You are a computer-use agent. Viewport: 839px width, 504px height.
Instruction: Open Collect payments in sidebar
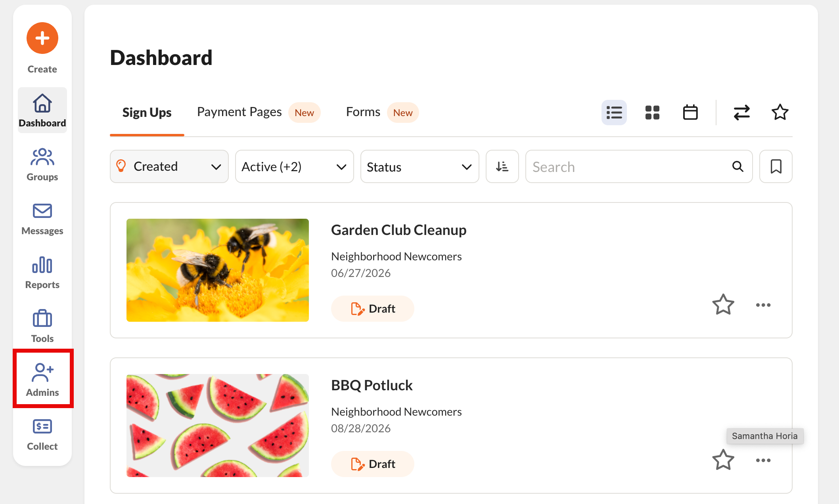click(x=42, y=434)
